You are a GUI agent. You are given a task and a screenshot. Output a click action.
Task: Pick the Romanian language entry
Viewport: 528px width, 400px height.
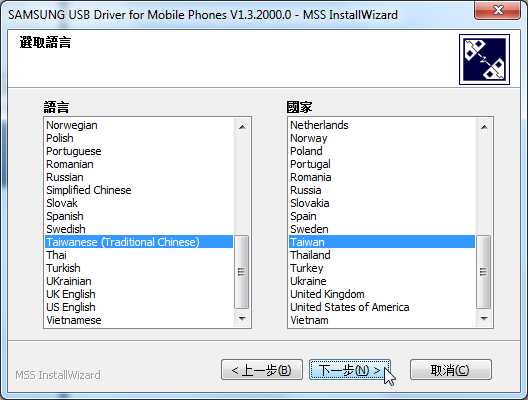coord(139,164)
